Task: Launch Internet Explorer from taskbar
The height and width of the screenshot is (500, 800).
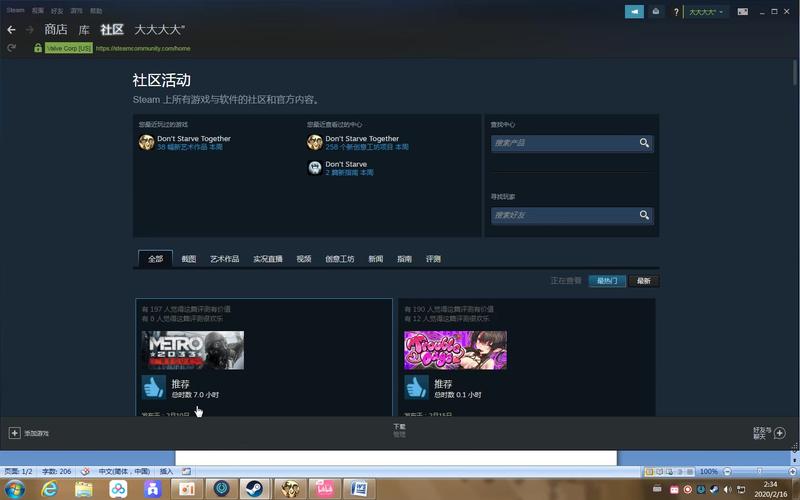Action: 49,489
